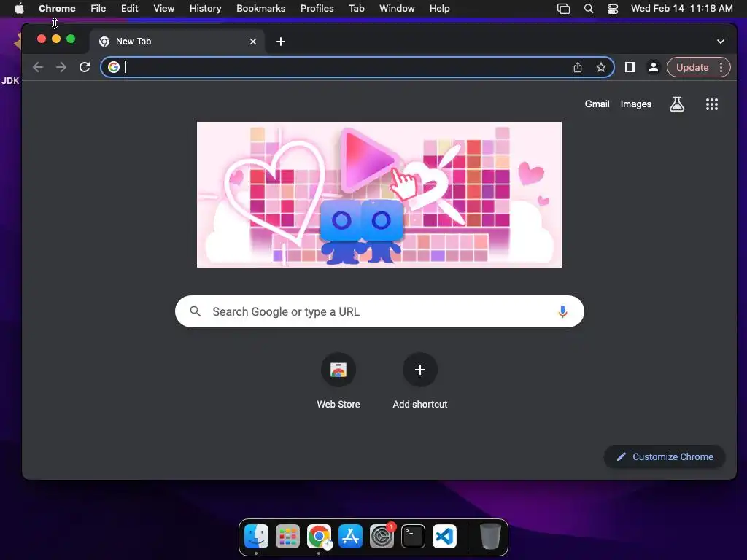Open the Chrome menu in menu bar
The image size is (747, 560).
[x=57, y=8]
